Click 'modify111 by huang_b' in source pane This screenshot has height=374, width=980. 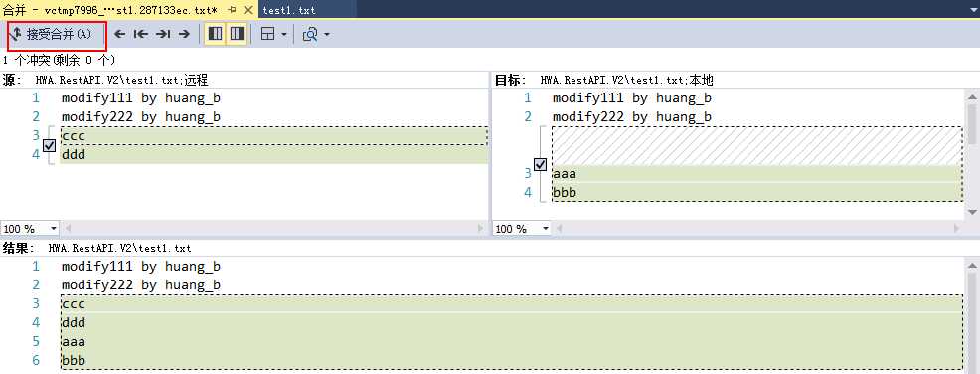(140, 98)
